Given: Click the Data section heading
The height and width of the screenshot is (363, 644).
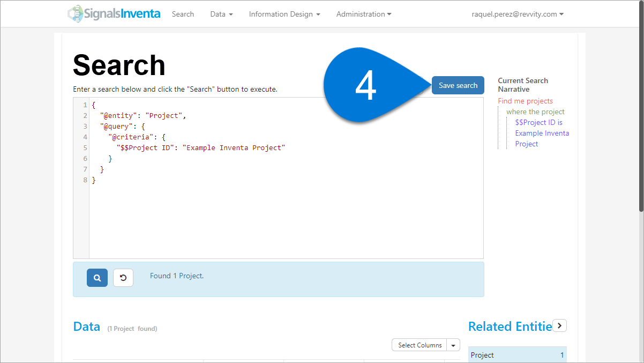Looking at the screenshot, I should [x=86, y=327].
